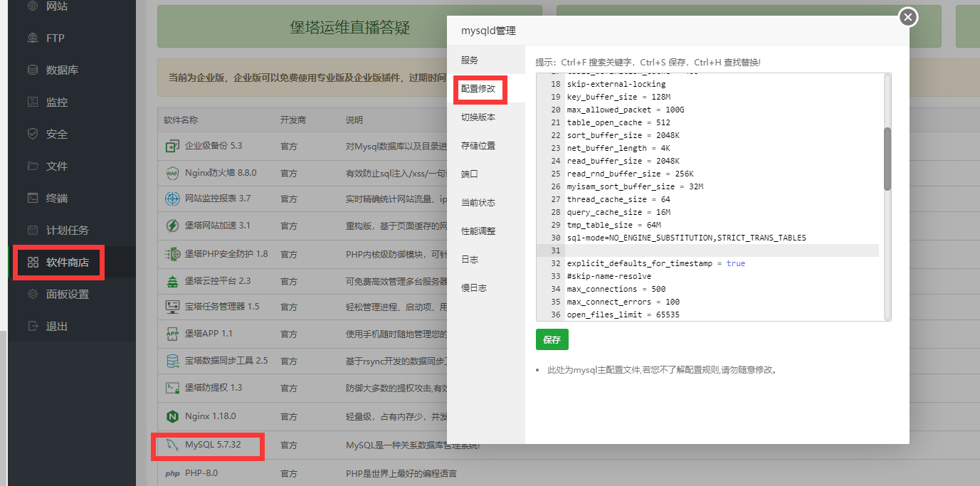Click the thread_cache_size = 64 line
The image size is (980, 486).
(x=618, y=199)
